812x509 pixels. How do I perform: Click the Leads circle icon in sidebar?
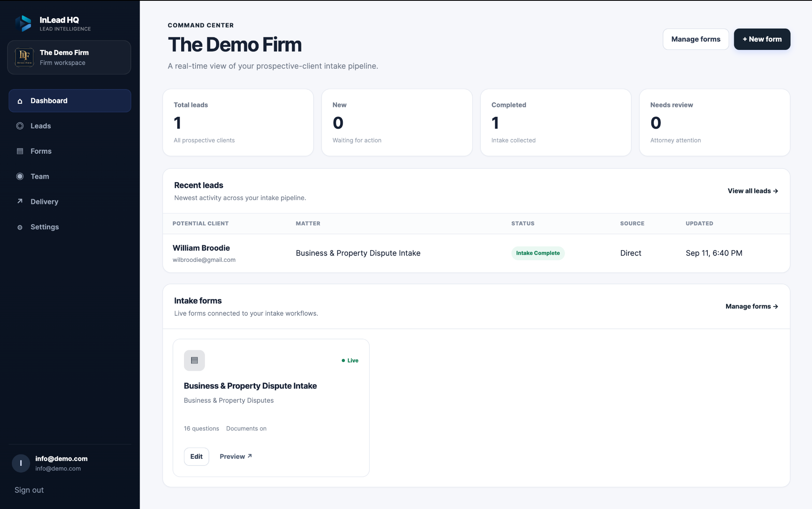click(20, 126)
